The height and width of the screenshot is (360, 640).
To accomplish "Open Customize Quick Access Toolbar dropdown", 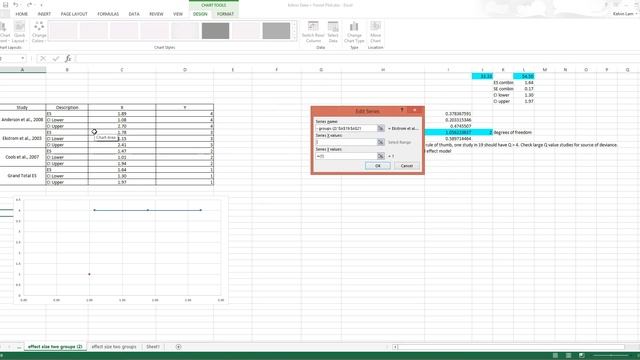I will click(41, 5).
